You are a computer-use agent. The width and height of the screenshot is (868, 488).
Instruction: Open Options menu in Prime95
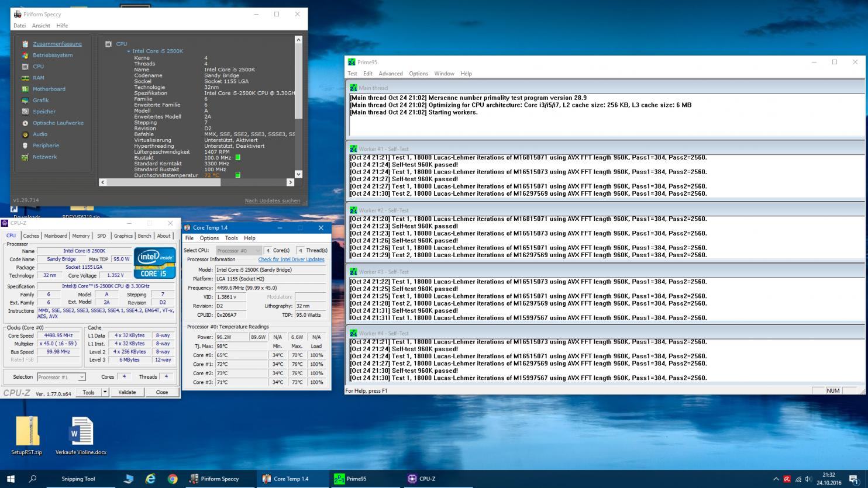[418, 74]
